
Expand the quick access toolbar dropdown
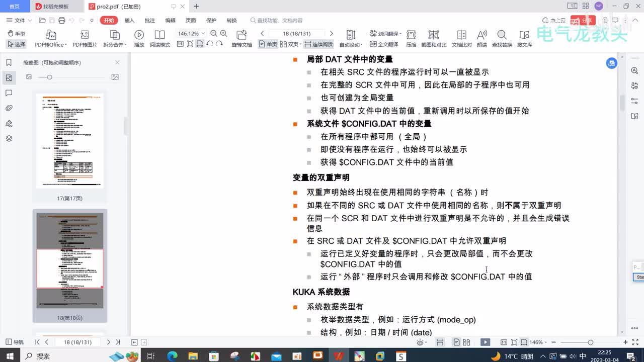coord(92,20)
